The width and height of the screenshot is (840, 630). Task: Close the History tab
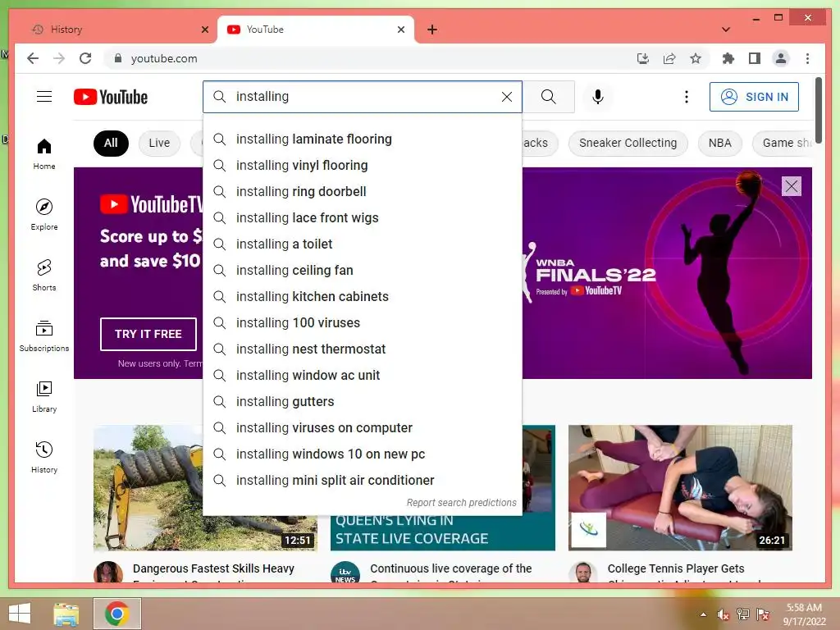(204, 30)
